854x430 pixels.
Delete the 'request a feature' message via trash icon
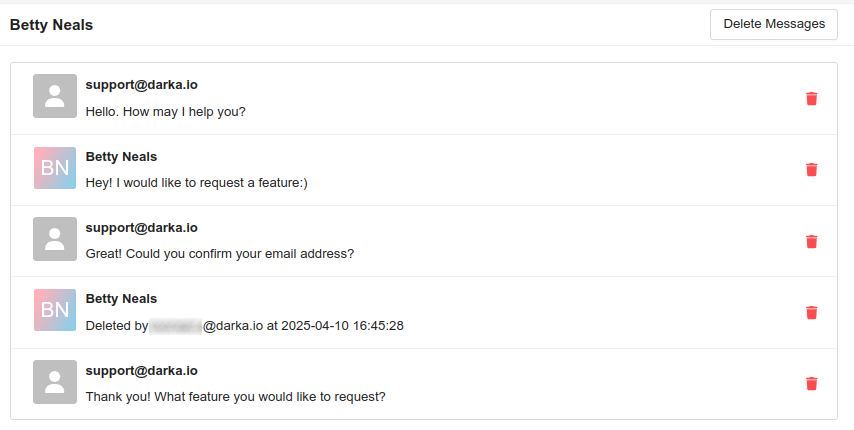pyautogui.click(x=811, y=170)
